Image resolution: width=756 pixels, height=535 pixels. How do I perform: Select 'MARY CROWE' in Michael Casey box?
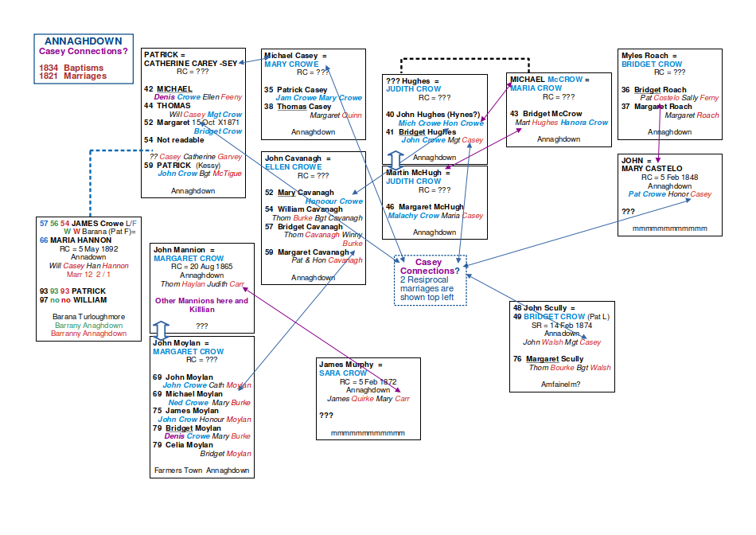[x=291, y=64]
